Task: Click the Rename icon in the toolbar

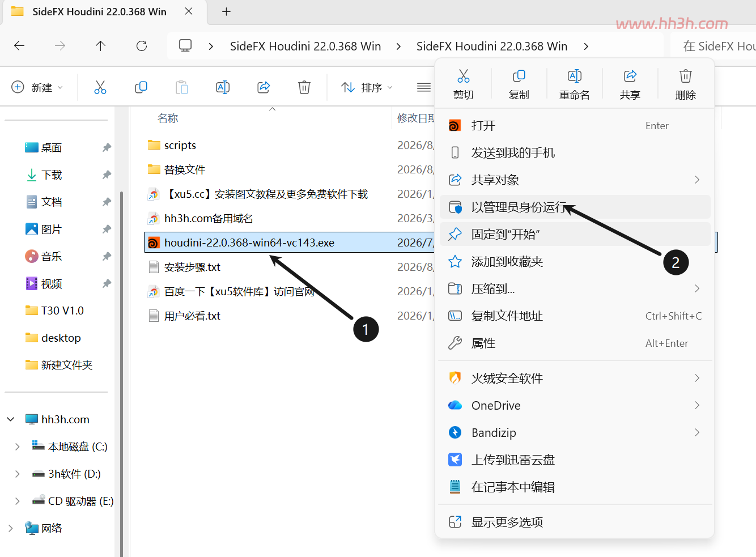Action: (223, 87)
